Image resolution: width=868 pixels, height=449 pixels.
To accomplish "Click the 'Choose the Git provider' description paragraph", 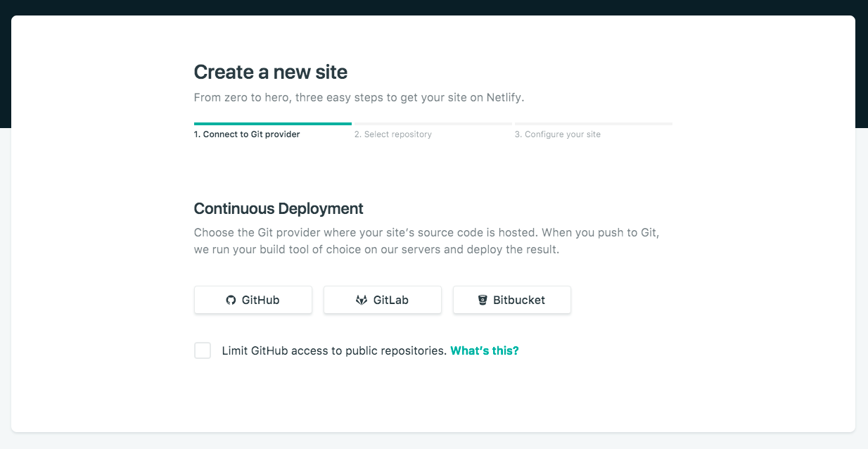I will click(x=426, y=241).
